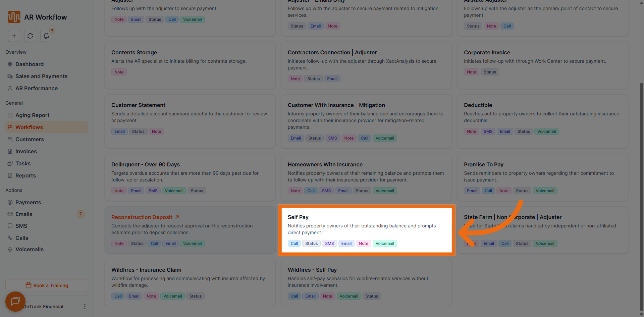Go to the Dashboard page
The height and width of the screenshot is (317, 644).
click(30, 64)
